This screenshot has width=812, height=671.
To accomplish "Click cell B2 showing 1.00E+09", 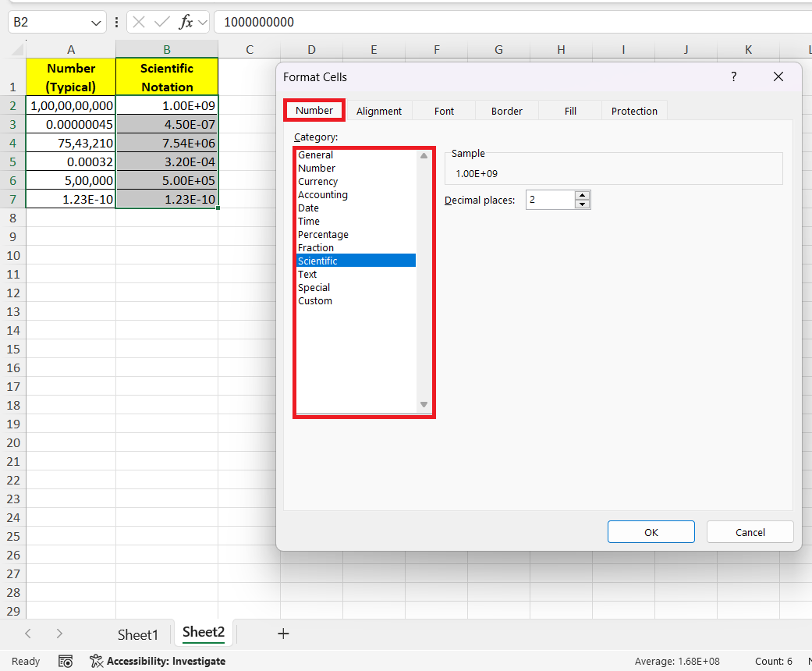I will [x=167, y=105].
